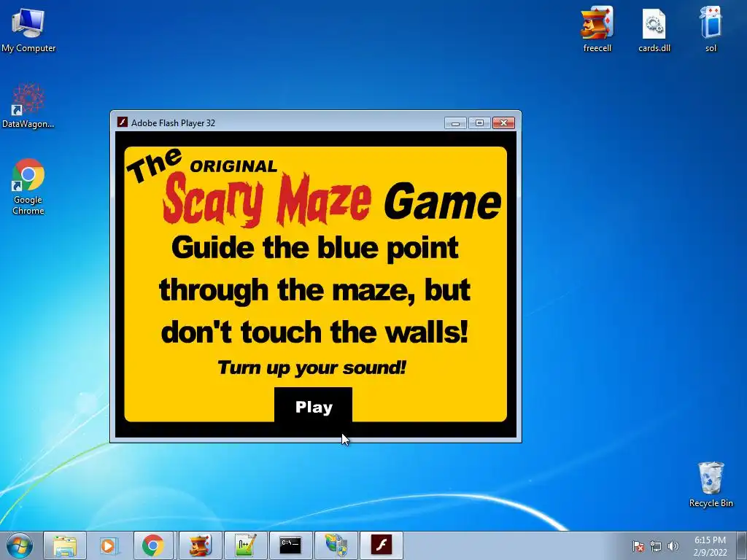747x560 pixels.
Task: Click the 'ORIGINAL' word in the game title
Action: click(233, 166)
